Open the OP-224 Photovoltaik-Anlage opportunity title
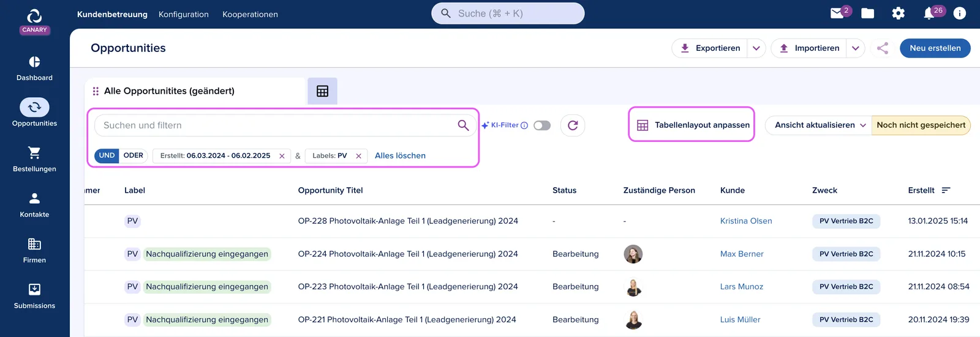Viewport: 980px width, 337px height. coord(408,254)
